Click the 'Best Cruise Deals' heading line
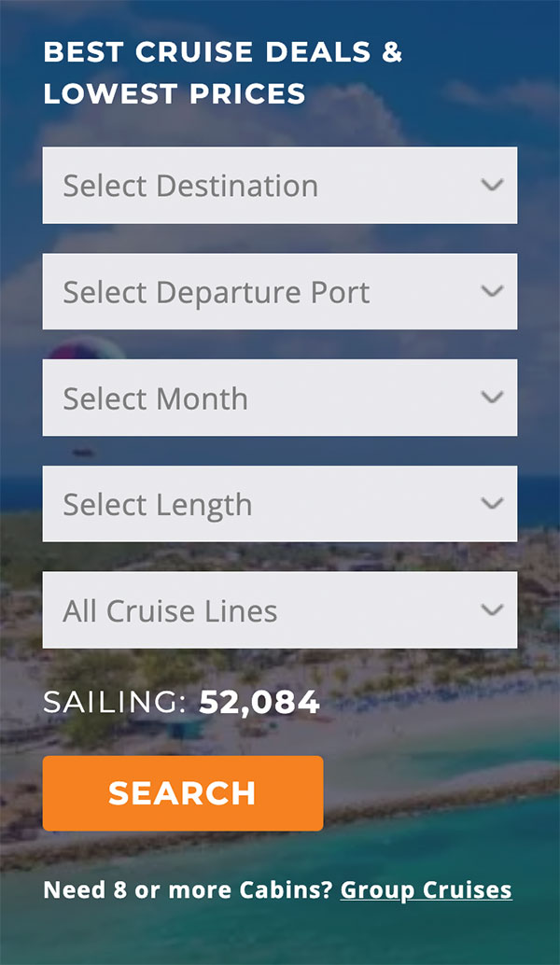This screenshot has width=560, height=965. coord(222,52)
